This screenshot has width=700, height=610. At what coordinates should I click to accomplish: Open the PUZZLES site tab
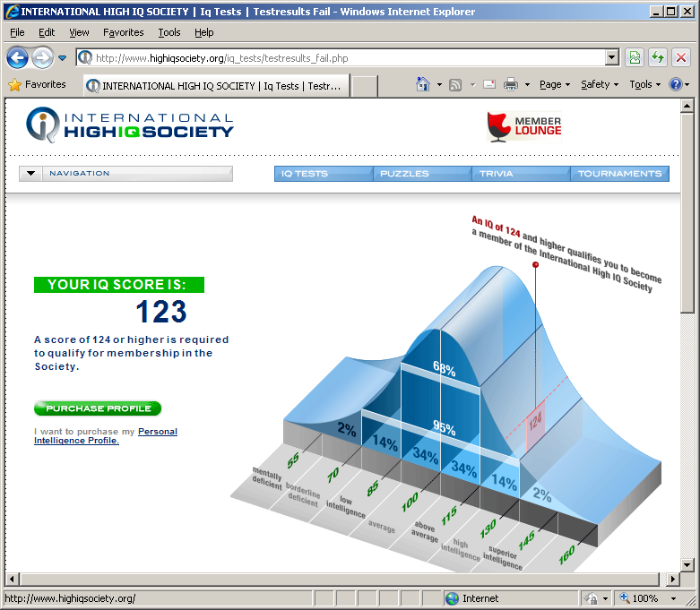pos(423,174)
